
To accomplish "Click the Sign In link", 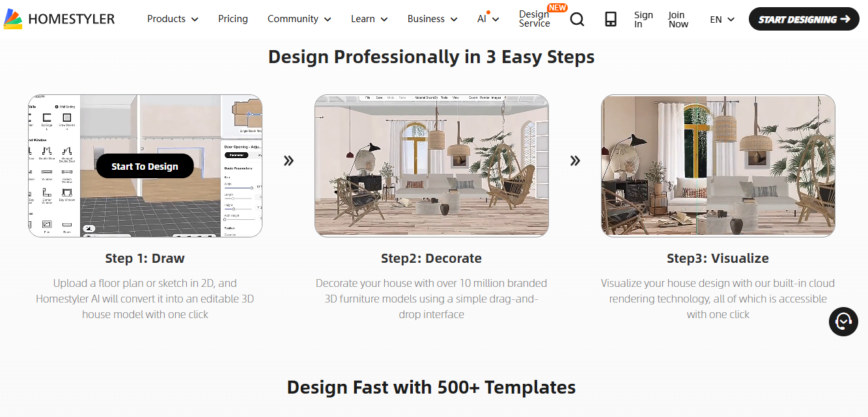I will (x=643, y=20).
